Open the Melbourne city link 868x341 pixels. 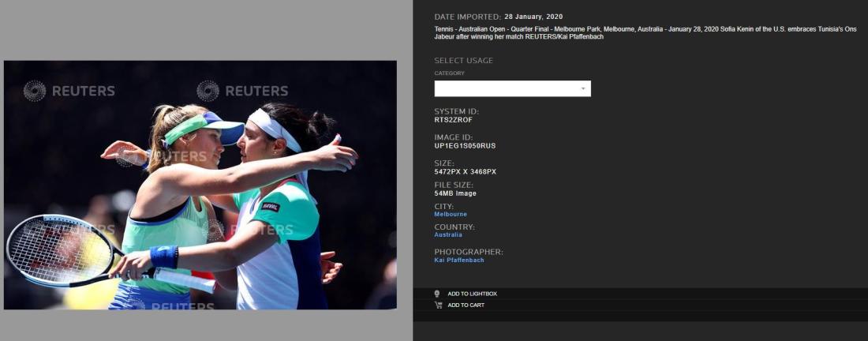[451, 214]
